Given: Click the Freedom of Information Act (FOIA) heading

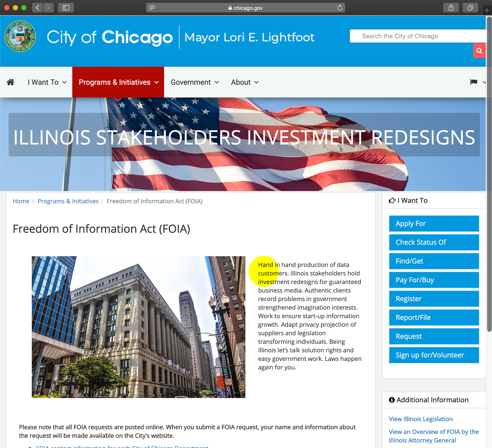Looking at the screenshot, I should (x=101, y=229).
